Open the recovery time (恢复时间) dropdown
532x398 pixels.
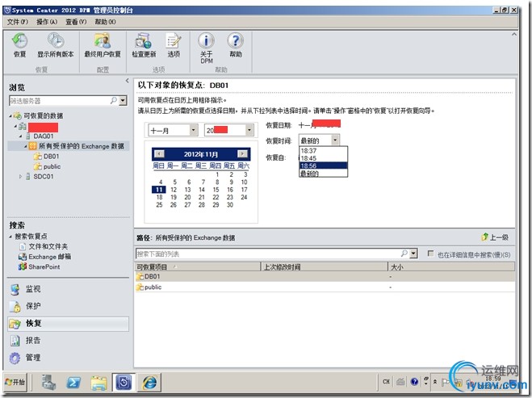point(335,140)
